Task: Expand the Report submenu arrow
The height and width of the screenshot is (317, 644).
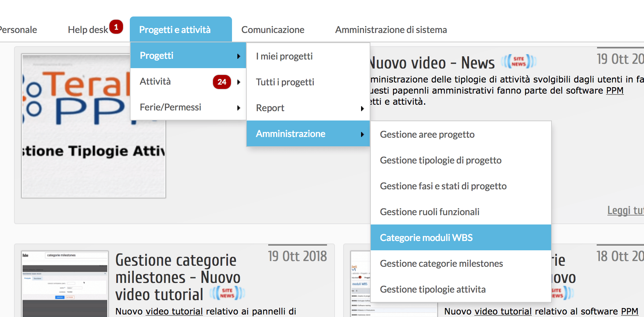Action: pos(363,109)
